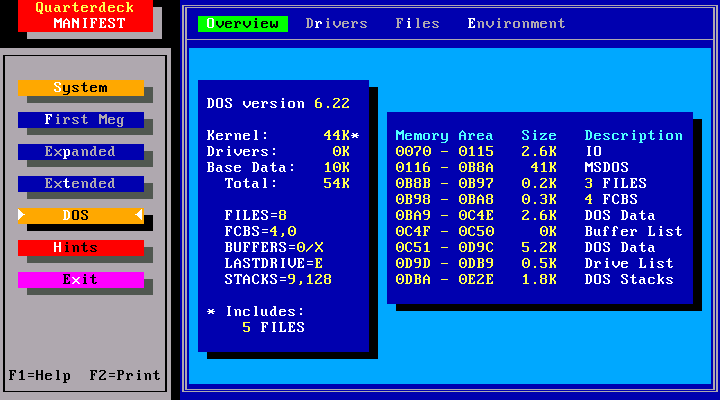
Task: Open the First Meg category
Action: [x=81, y=120]
